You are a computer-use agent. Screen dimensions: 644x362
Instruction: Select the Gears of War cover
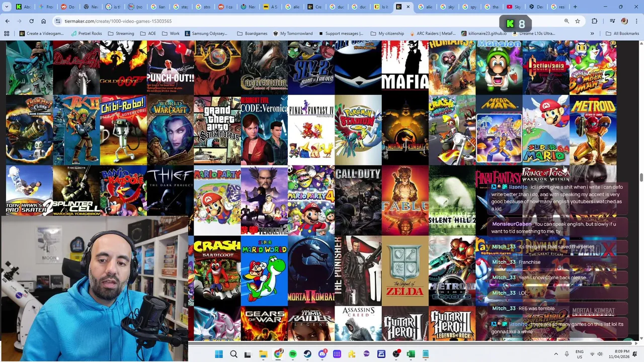coord(264,323)
